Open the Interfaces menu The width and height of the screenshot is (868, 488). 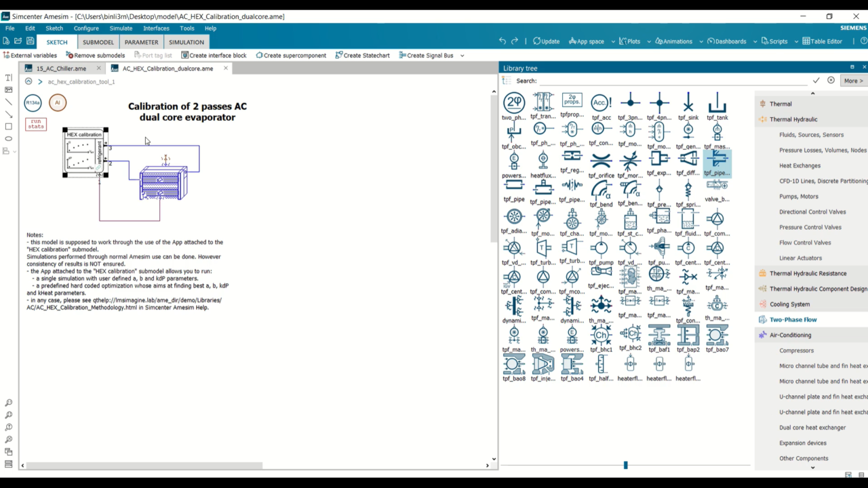point(156,28)
